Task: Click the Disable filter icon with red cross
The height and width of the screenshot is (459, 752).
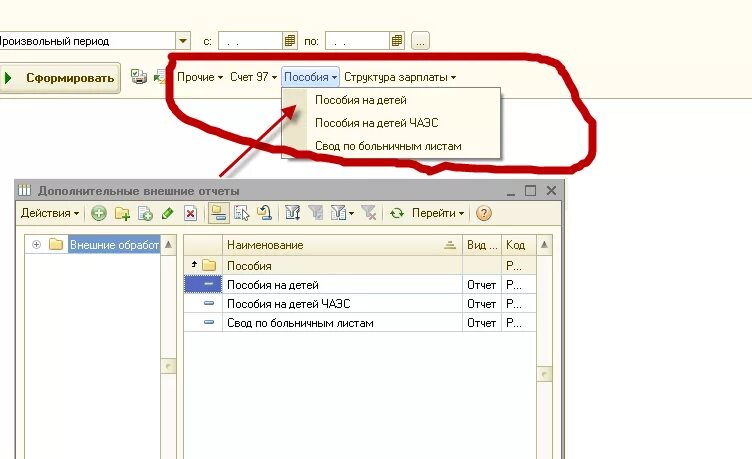Action: point(368,213)
